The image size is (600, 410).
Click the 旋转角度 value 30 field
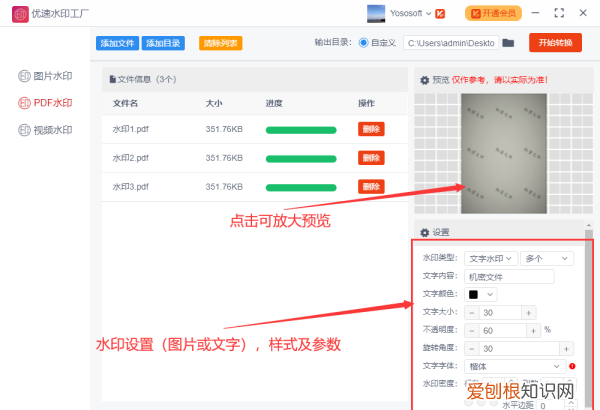(x=519, y=349)
